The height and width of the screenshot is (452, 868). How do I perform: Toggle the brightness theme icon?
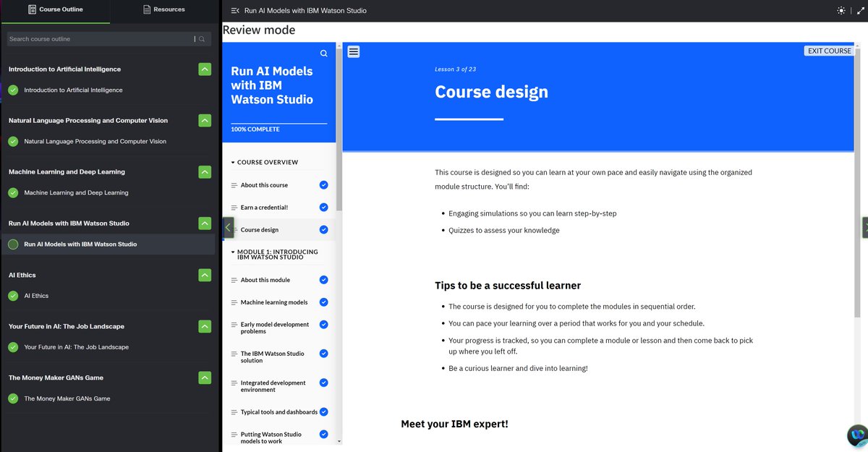[841, 11]
